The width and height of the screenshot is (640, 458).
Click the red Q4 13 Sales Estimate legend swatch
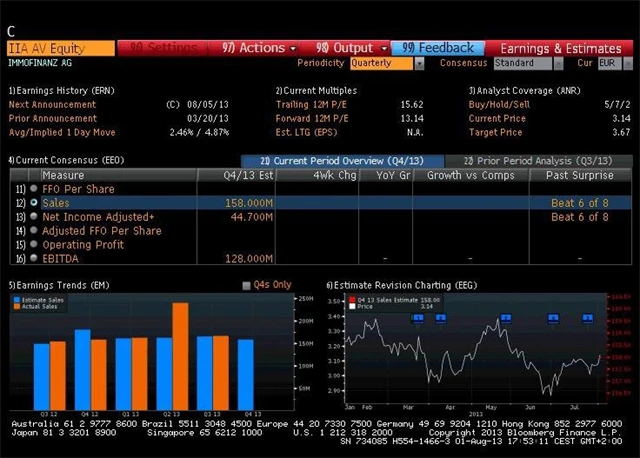tap(352, 300)
